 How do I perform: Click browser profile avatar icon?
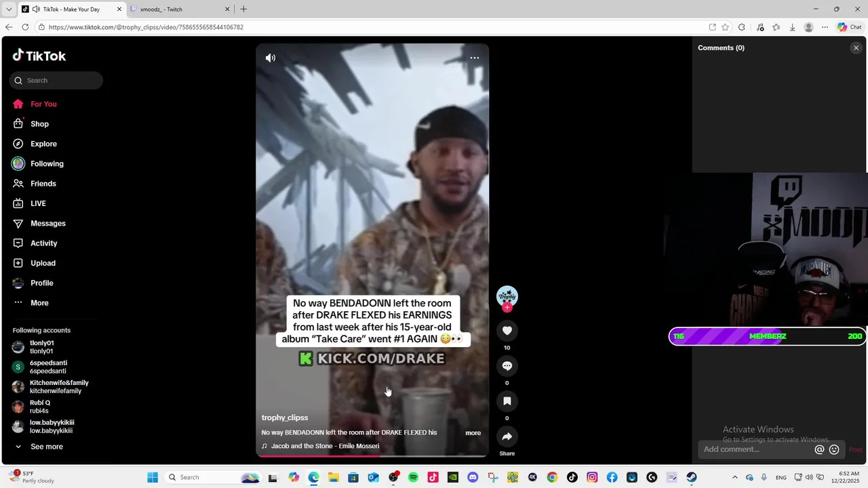click(x=808, y=27)
